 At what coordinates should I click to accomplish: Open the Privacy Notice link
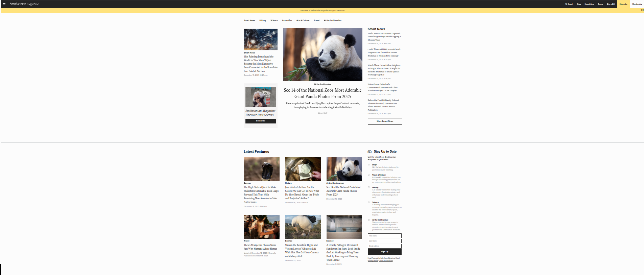(x=373, y=261)
